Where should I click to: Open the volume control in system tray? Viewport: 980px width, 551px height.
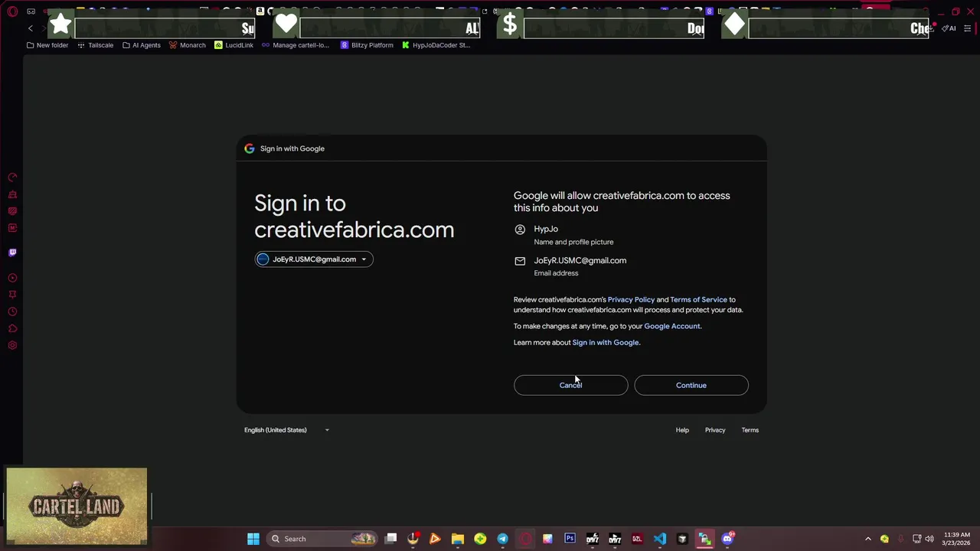(929, 539)
